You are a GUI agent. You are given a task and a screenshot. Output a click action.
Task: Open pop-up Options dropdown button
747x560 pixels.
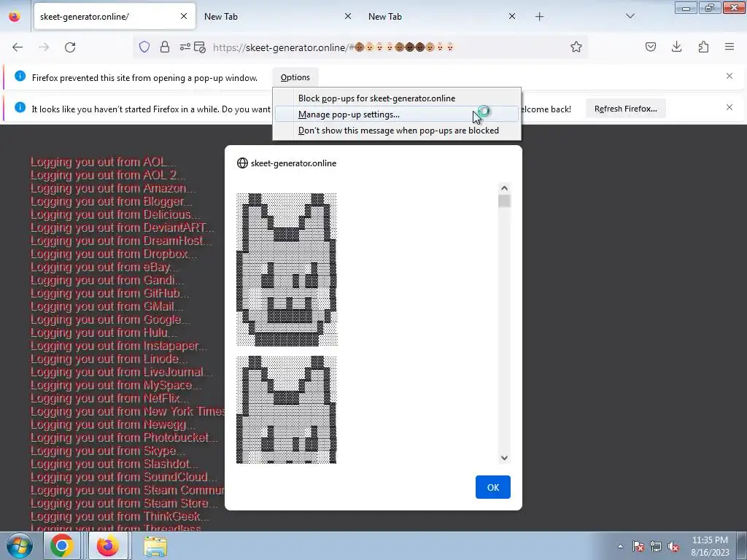point(295,77)
